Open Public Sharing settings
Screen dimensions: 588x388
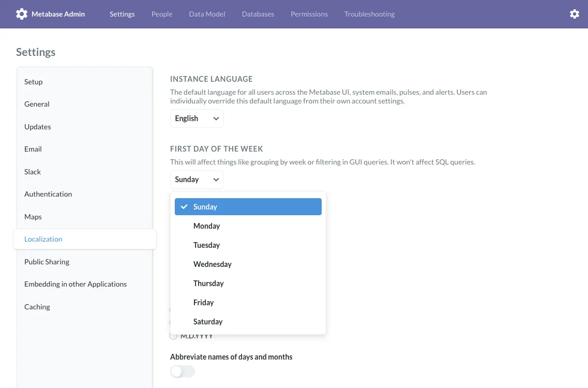[x=47, y=262]
